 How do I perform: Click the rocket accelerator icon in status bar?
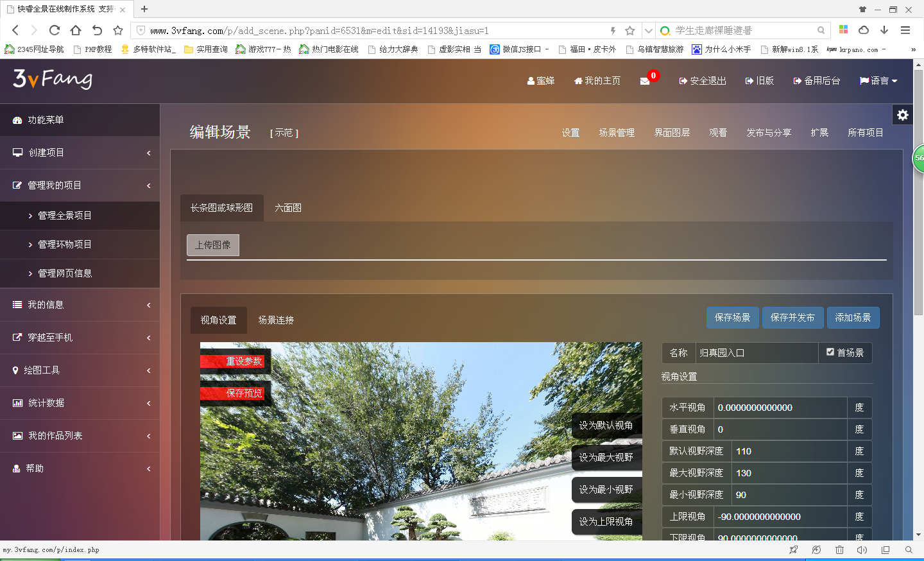point(794,550)
